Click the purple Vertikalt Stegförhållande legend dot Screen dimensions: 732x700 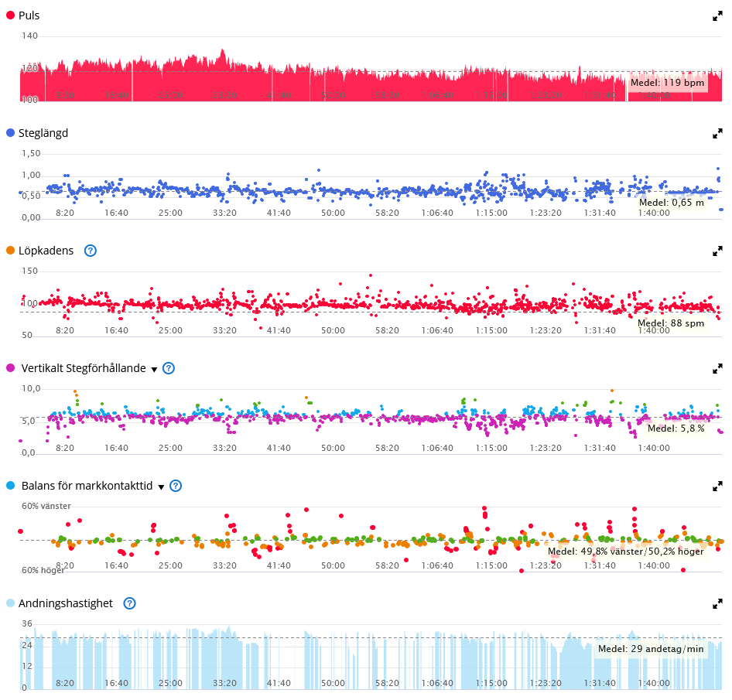pos(10,368)
